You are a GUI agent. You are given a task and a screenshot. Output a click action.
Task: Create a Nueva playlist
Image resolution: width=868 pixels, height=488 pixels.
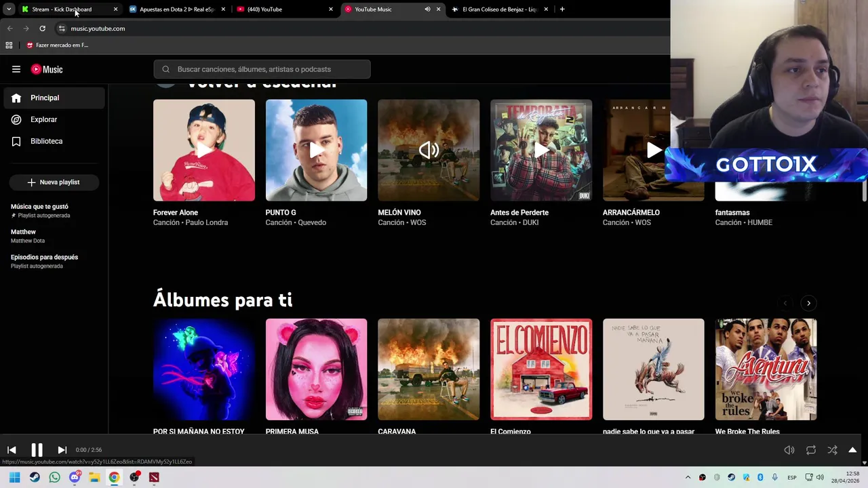point(54,182)
